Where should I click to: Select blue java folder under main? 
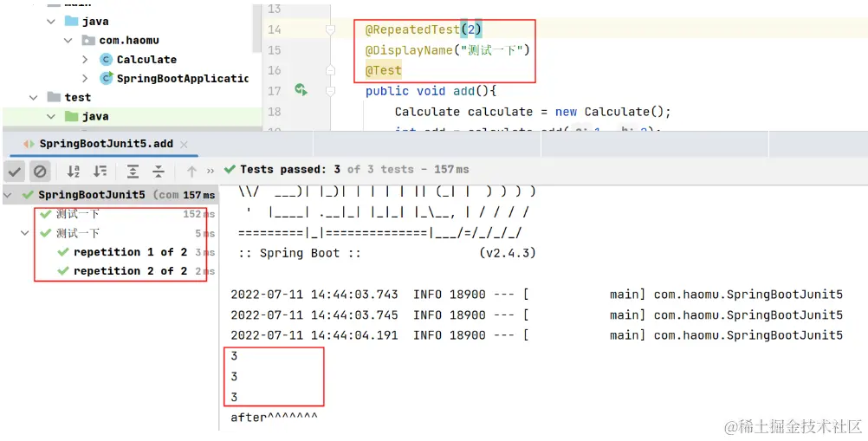(x=95, y=22)
